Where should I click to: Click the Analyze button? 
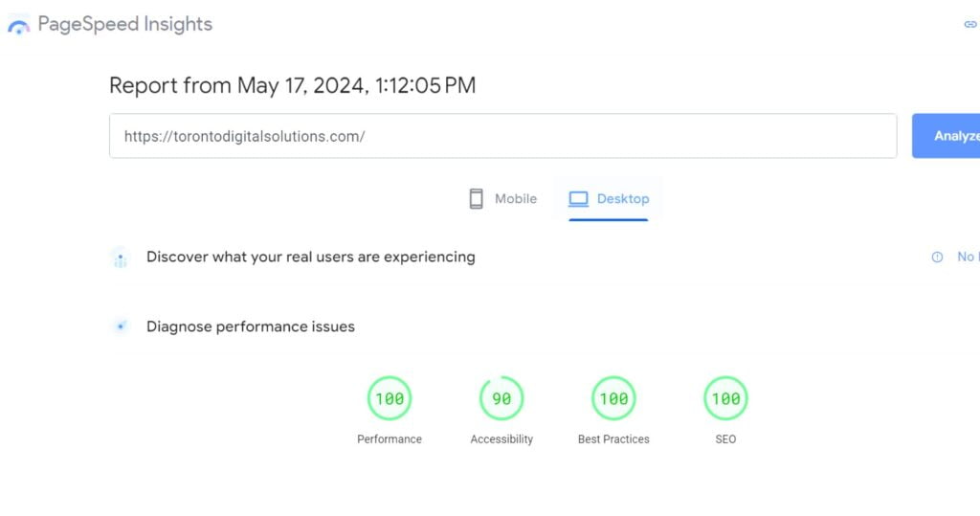click(947, 136)
